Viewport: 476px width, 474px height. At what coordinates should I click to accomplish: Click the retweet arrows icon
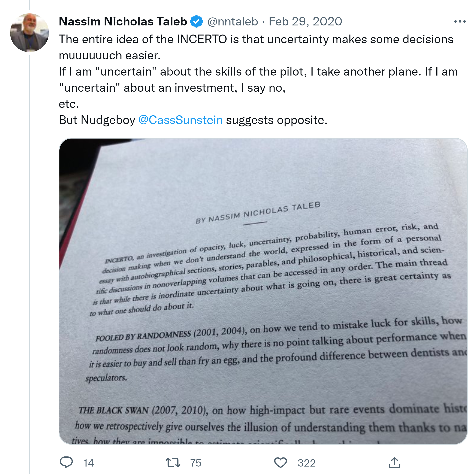point(173,462)
